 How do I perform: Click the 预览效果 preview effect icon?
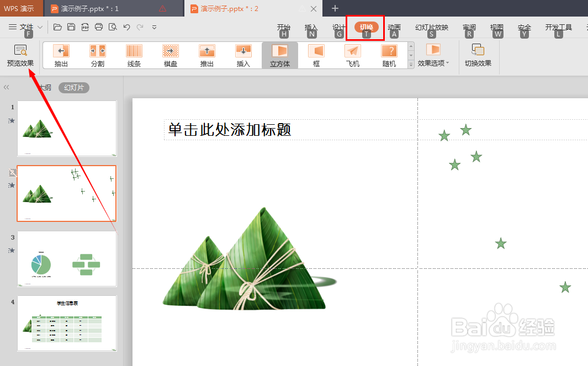click(20, 50)
